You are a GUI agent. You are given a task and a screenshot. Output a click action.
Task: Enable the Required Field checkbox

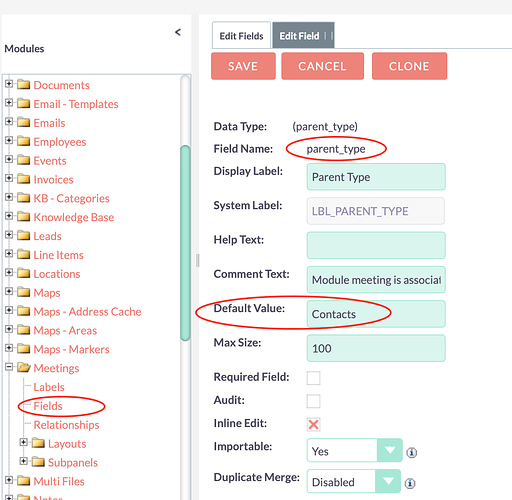point(314,378)
